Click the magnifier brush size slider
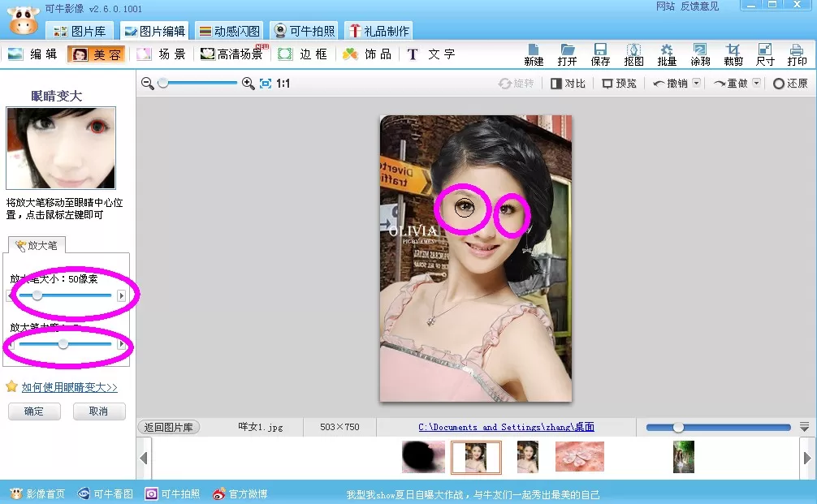The image size is (817, 504). 65,295
